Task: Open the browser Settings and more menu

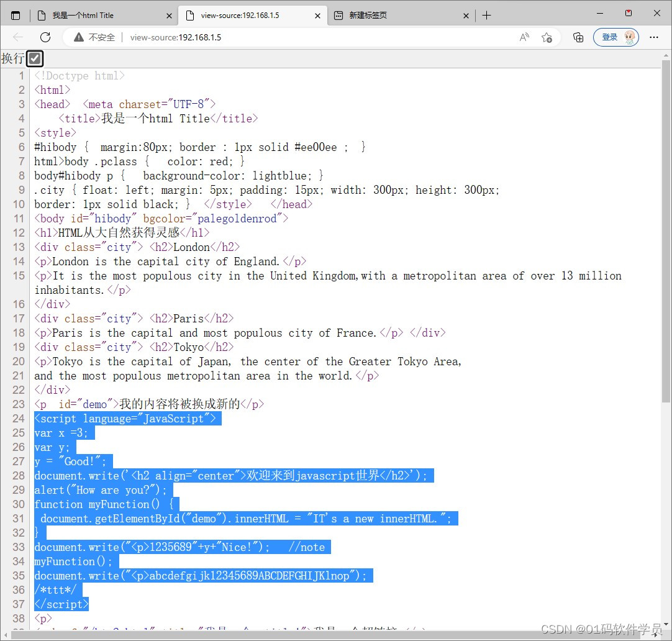Action: coord(653,37)
